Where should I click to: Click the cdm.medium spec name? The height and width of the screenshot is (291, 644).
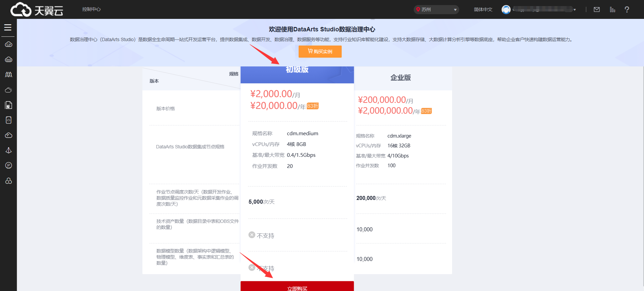(303, 134)
